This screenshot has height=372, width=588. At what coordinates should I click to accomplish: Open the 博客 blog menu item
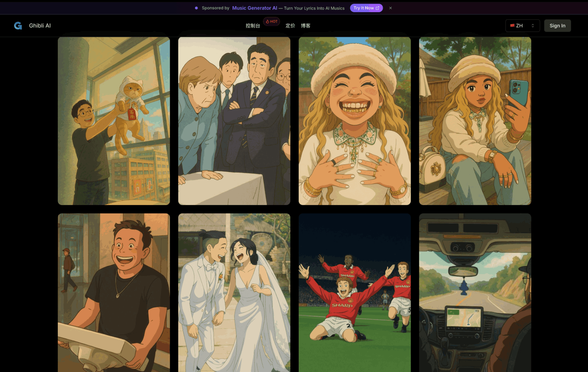(x=305, y=26)
